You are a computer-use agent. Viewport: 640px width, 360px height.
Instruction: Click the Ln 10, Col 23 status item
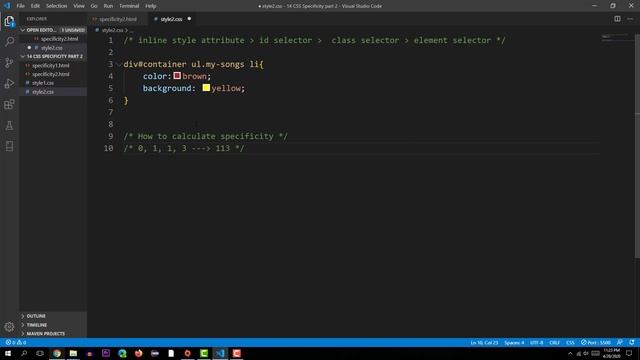(484, 342)
